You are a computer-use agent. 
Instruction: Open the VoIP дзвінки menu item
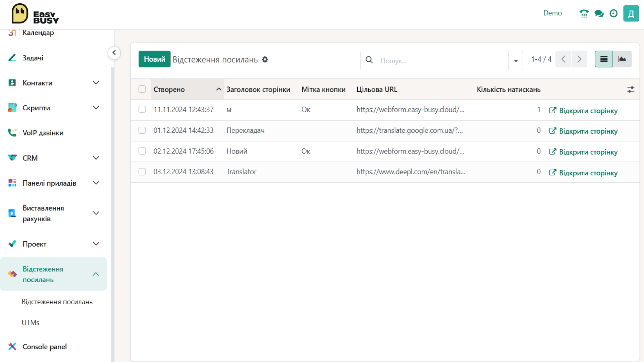(x=43, y=133)
